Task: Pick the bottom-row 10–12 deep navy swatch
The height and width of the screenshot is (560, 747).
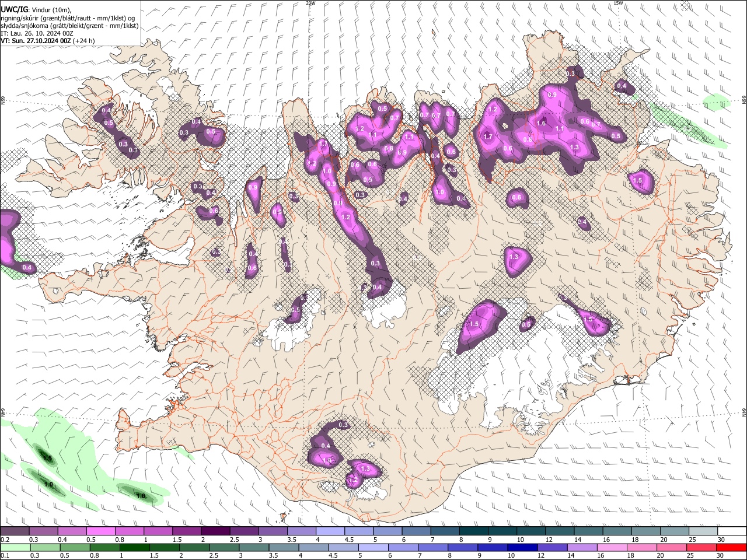Action: coord(522,547)
